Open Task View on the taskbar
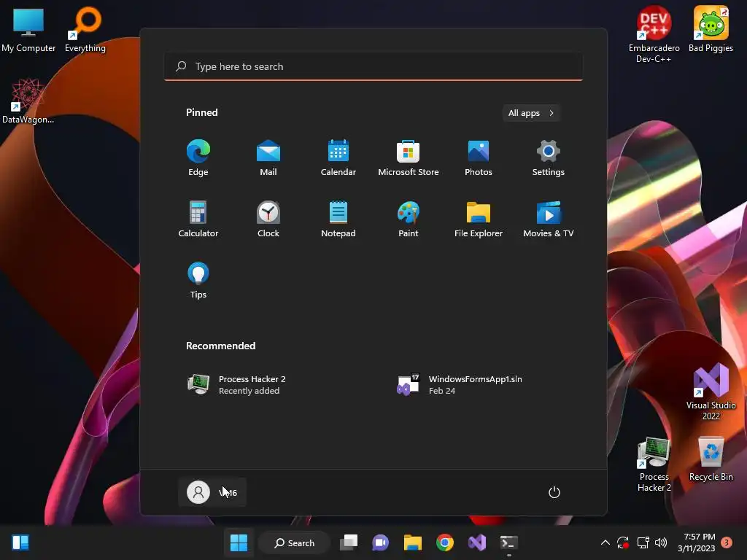Viewport: 747px width, 560px height. pos(349,542)
